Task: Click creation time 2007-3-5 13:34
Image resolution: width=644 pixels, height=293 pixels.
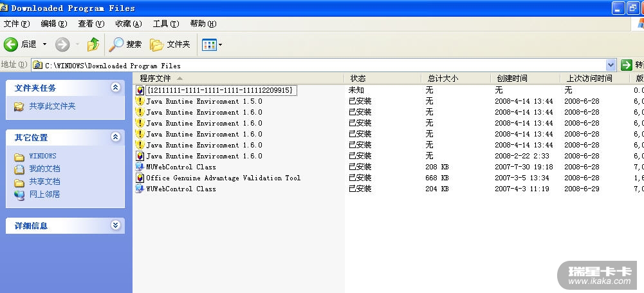Action: [522, 178]
